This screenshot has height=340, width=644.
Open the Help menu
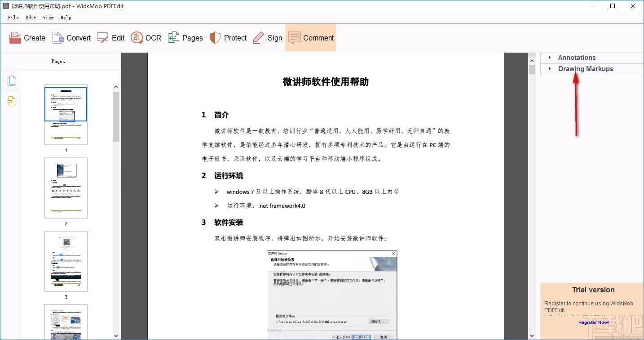point(66,18)
